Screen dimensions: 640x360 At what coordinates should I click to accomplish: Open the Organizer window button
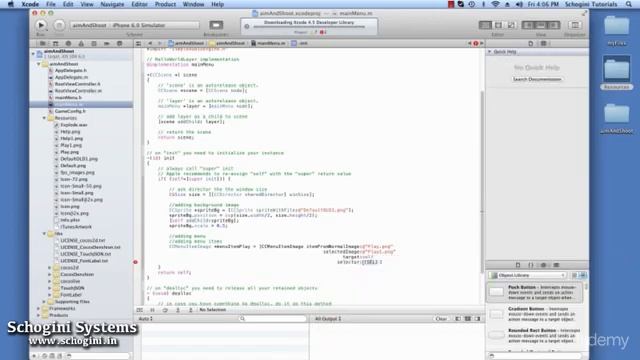575,25
